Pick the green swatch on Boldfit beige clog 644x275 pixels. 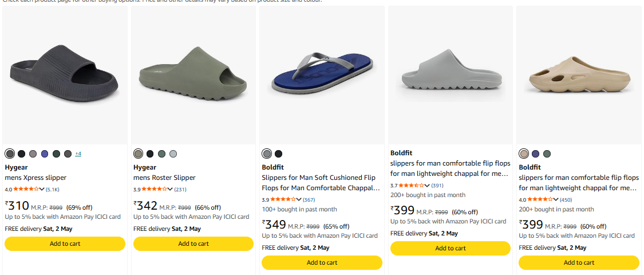547,154
